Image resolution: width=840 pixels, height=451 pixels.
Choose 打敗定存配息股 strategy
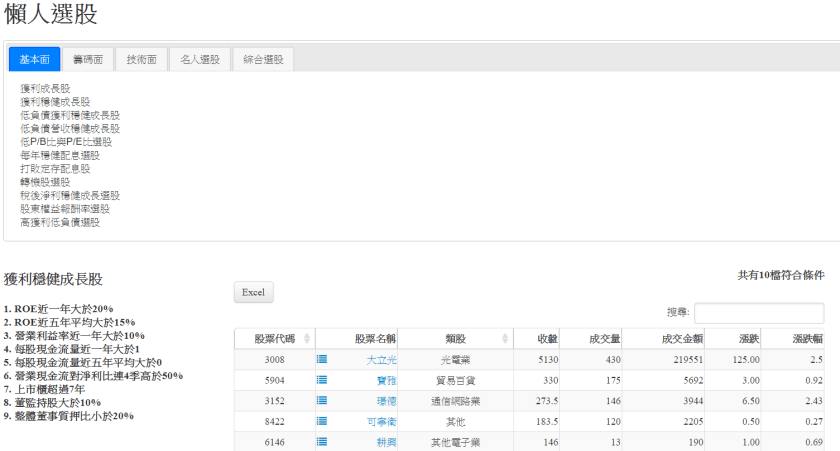pos(55,169)
